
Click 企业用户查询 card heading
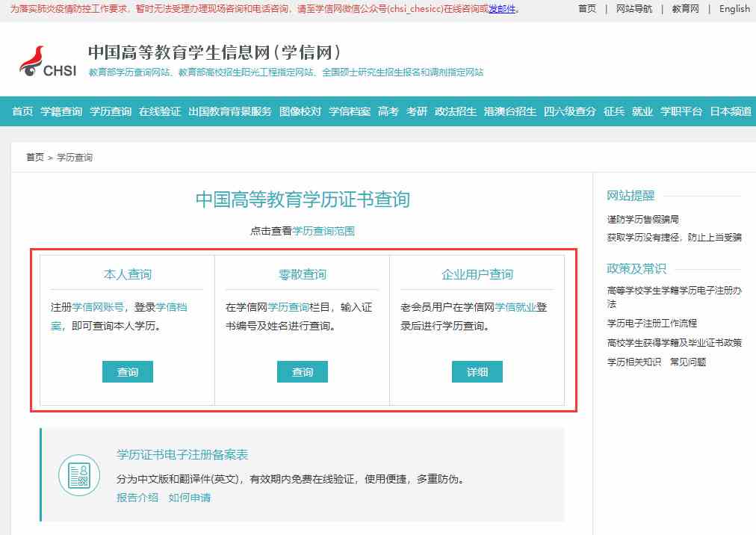click(x=477, y=274)
